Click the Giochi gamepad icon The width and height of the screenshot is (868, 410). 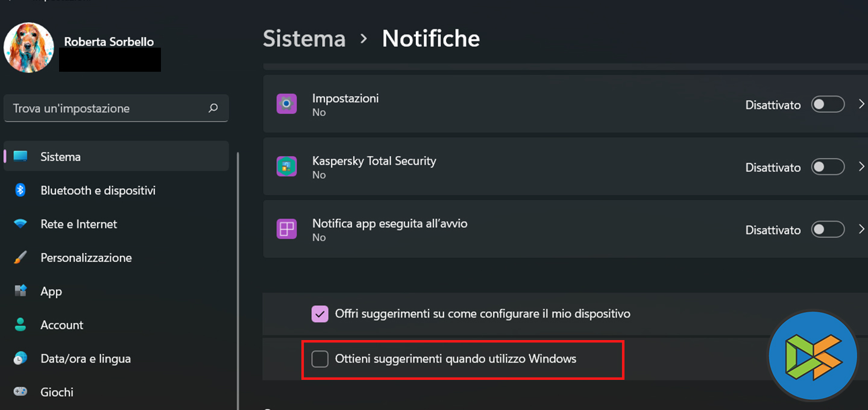coord(20,392)
